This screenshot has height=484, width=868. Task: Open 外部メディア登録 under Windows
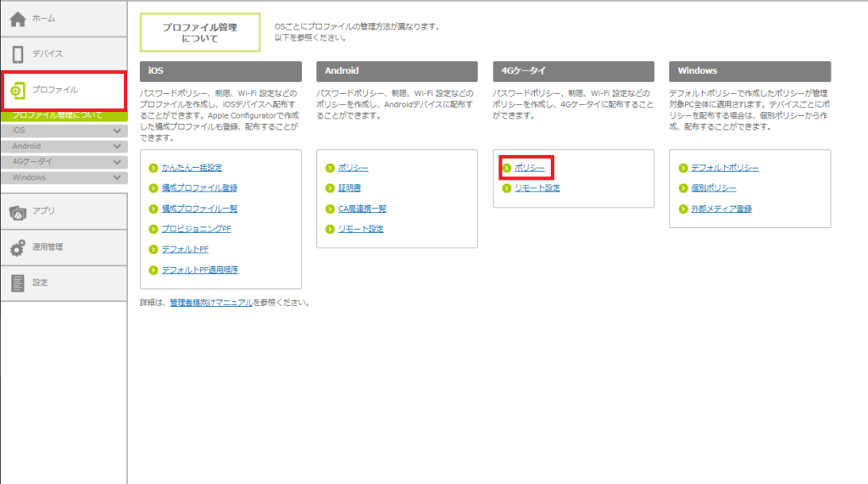(x=721, y=209)
